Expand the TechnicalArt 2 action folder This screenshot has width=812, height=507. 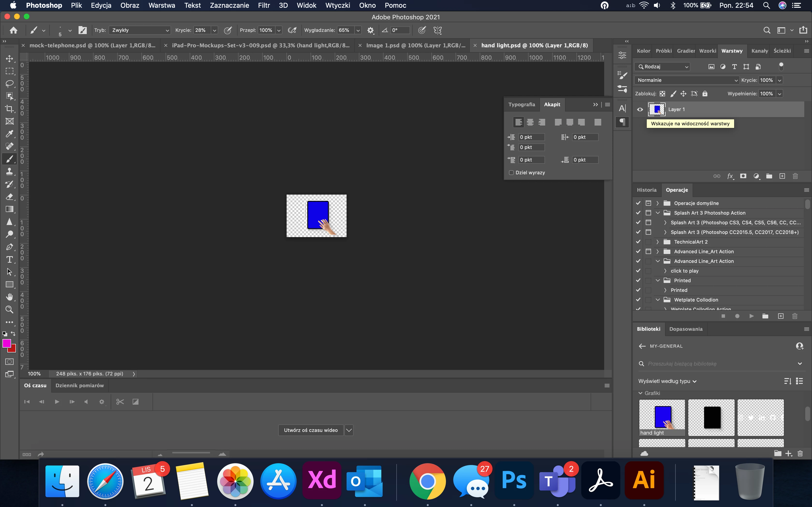657,242
